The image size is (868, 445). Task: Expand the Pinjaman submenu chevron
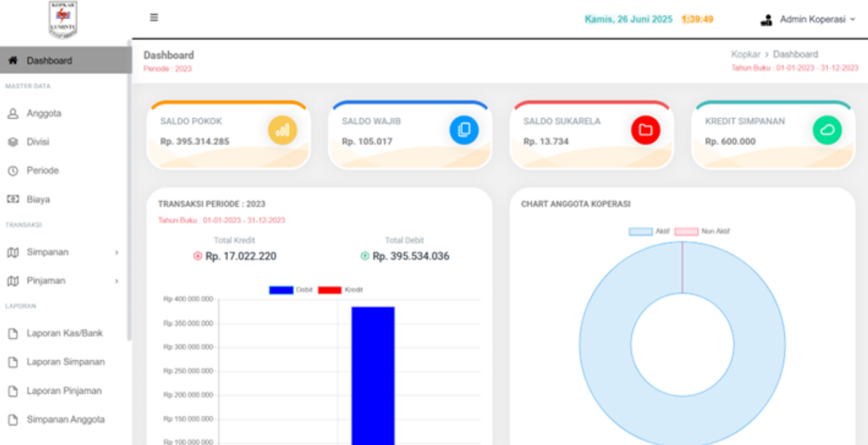click(117, 281)
